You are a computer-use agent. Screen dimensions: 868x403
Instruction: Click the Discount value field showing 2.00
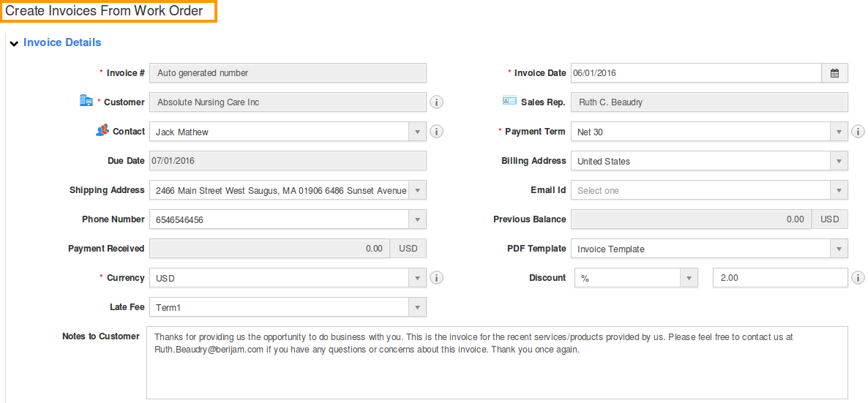click(780, 278)
